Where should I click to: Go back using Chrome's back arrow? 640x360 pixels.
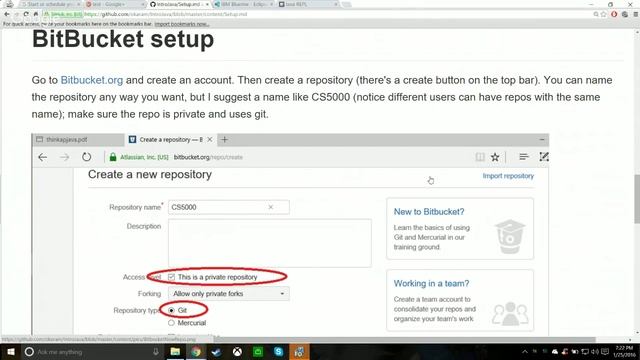tap(7, 14)
